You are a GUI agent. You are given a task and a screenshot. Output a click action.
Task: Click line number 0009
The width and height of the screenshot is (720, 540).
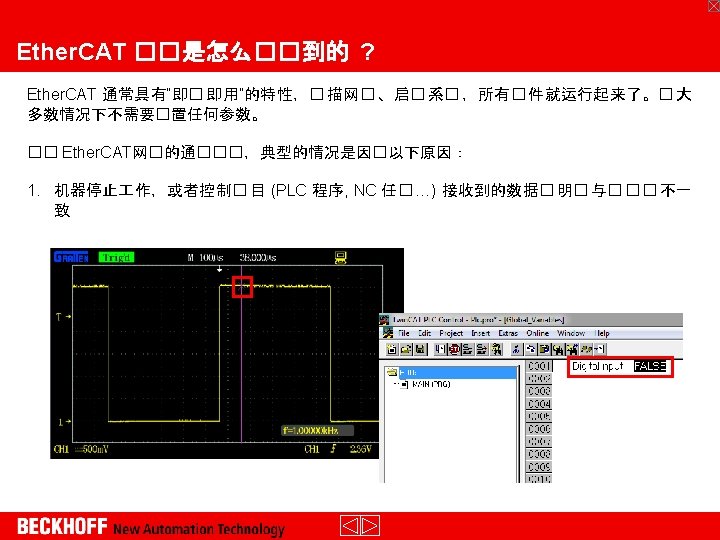pos(539,467)
